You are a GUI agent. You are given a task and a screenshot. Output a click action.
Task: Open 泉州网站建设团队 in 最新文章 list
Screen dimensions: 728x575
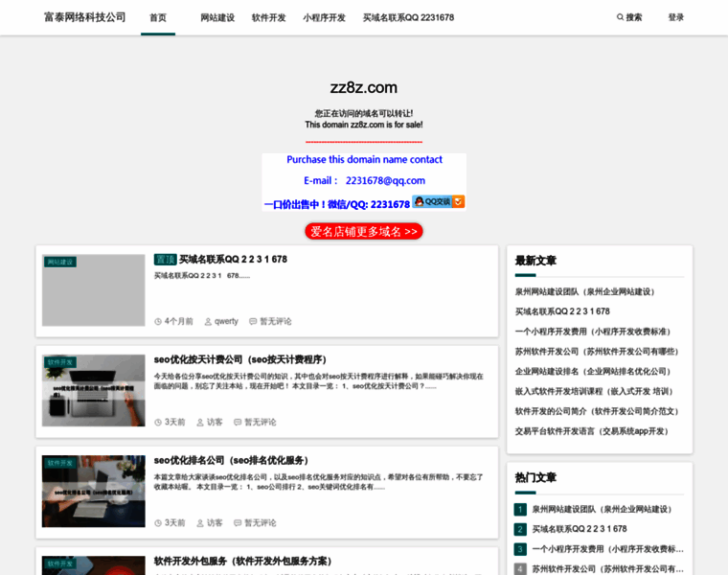pyautogui.click(x=585, y=292)
